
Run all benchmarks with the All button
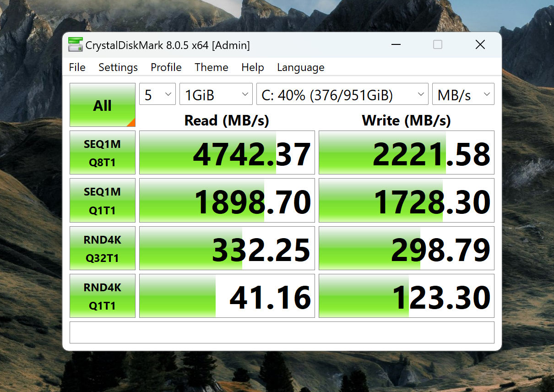[x=103, y=105]
